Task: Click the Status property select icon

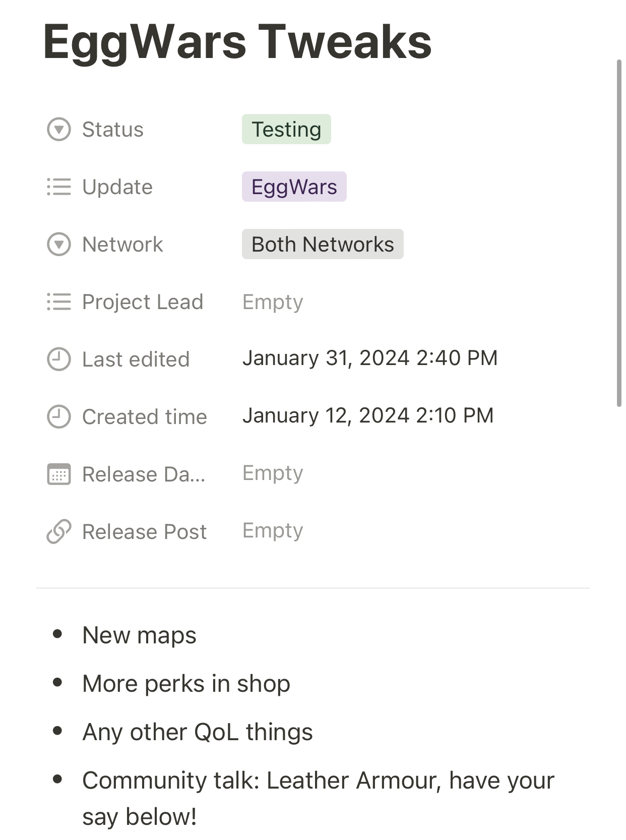Action: point(59,130)
